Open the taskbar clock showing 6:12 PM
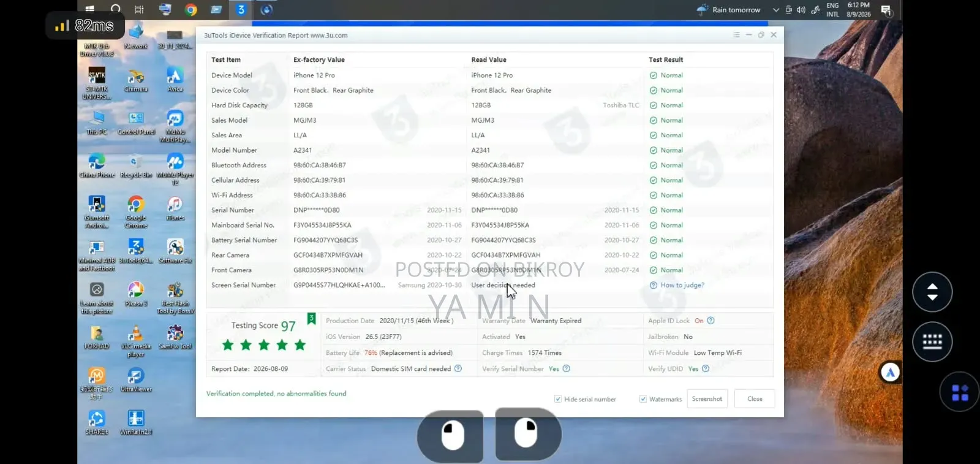The height and width of the screenshot is (464, 980). click(859, 10)
